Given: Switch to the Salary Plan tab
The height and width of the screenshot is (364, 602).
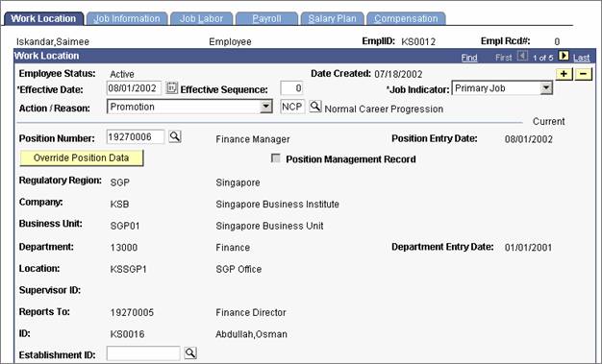Looking at the screenshot, I should point(332,18).
